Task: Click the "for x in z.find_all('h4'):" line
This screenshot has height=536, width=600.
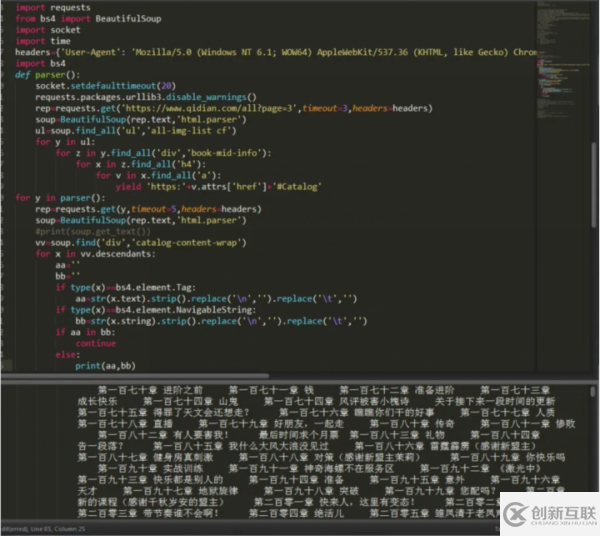Action: point(141,165)
